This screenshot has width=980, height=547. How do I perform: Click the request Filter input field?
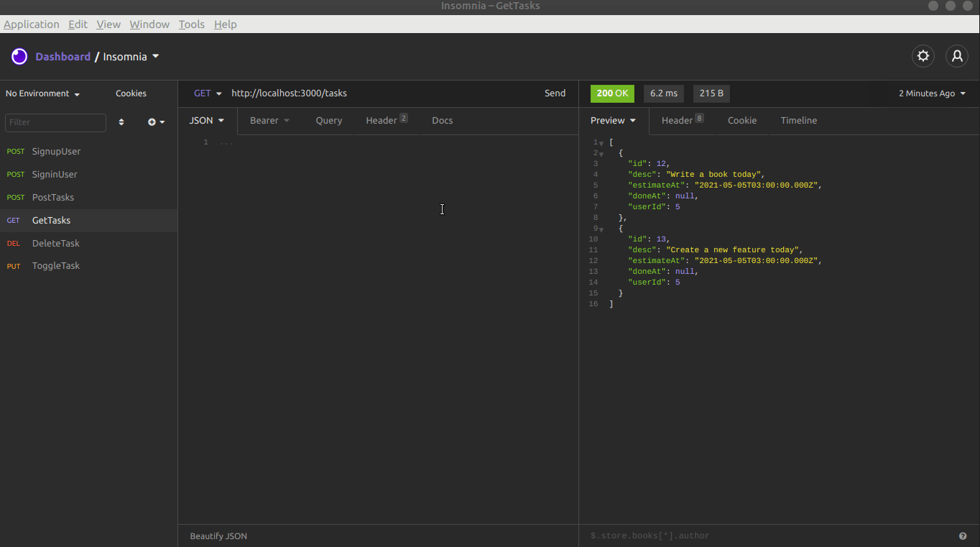[x=55, y=122]
